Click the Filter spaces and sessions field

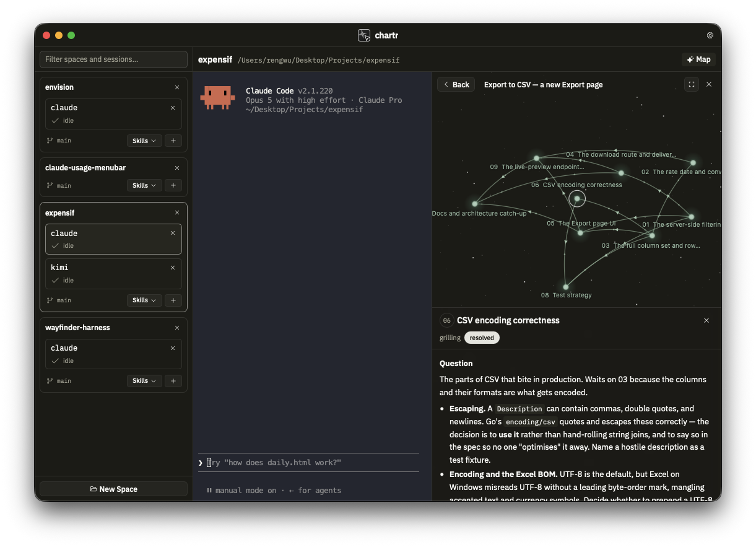pyautogui.click(x=113, y=59)
